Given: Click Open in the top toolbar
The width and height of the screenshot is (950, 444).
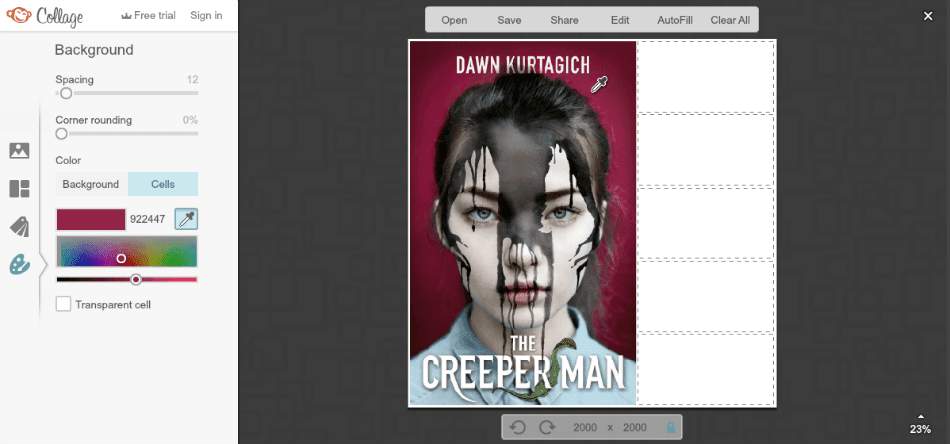Looking at the screenshot, I should [x=454, y=20].
